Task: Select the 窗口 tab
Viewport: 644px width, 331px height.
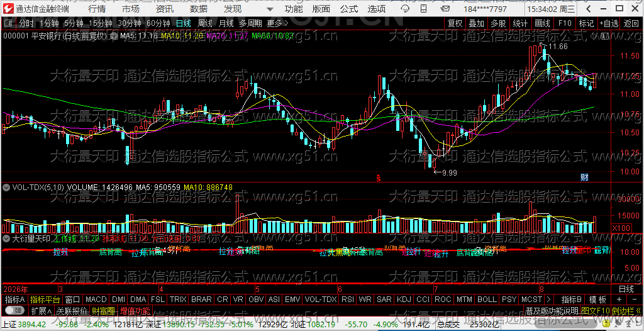Action: tap(72, 300)
